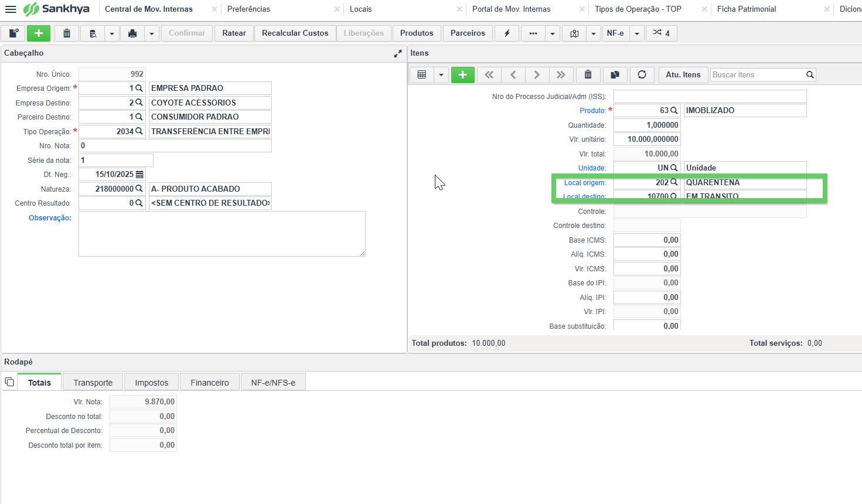This screenshot has height=504, width=862.
Task: Expand the NF-e dropdown arrow
Action: pyautogui.click(x=637, y=33)
